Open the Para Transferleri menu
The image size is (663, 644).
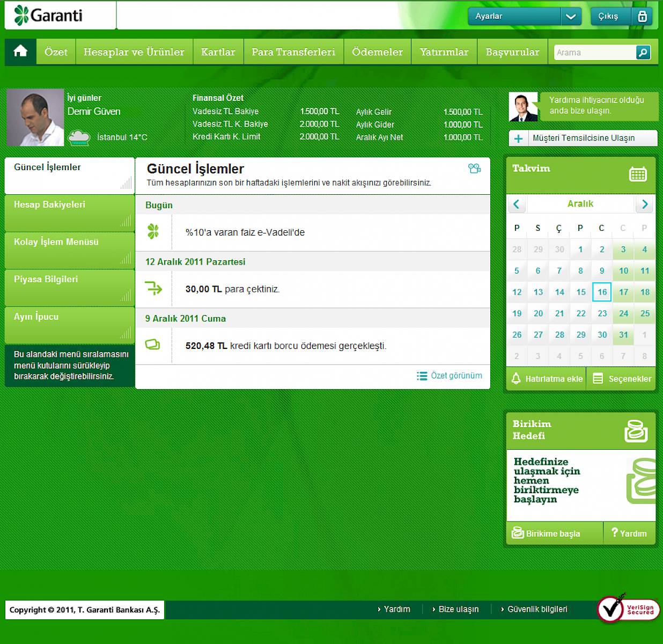[x=293, y=52]
